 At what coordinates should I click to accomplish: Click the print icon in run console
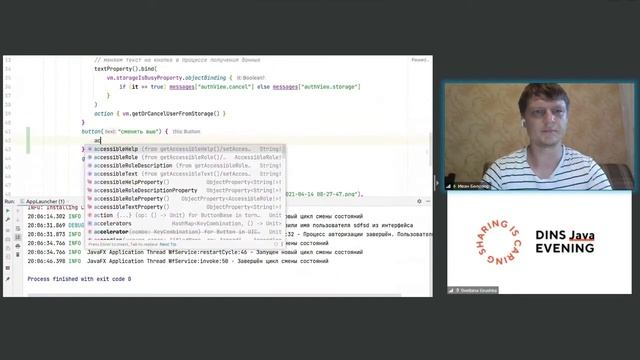(x=18, y=246)
